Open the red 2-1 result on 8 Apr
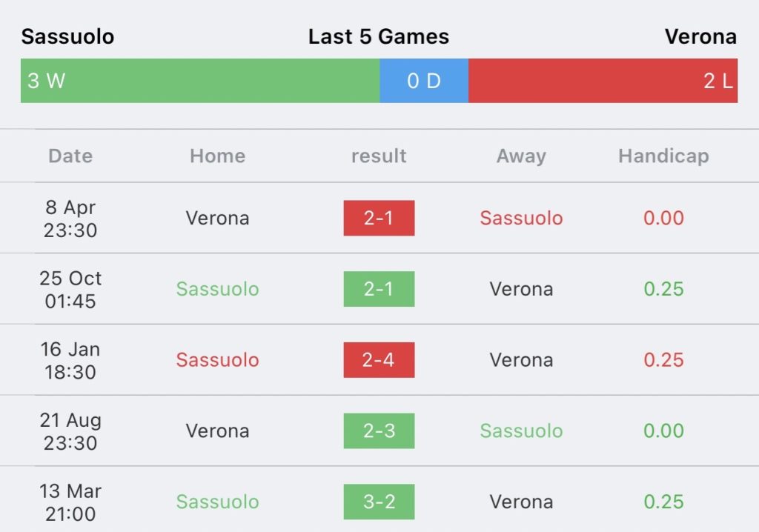This screenshot has height=532, width=759. [x=379, y=218]
